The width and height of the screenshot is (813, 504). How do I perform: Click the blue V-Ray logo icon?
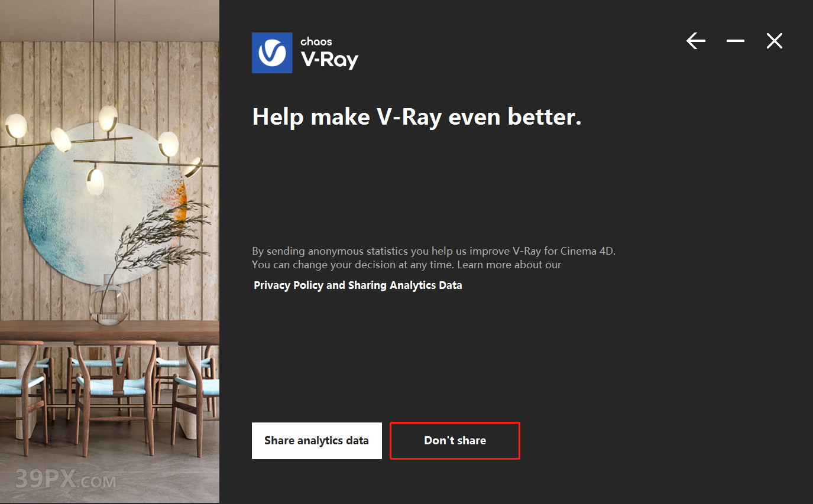[272, 53]
